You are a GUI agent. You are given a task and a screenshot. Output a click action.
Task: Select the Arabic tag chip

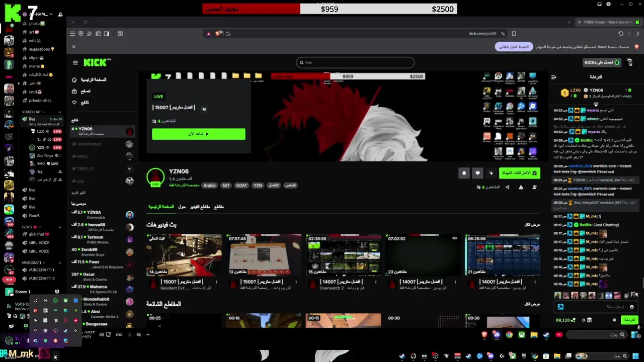pyautogui.click(x=209, y=186)
